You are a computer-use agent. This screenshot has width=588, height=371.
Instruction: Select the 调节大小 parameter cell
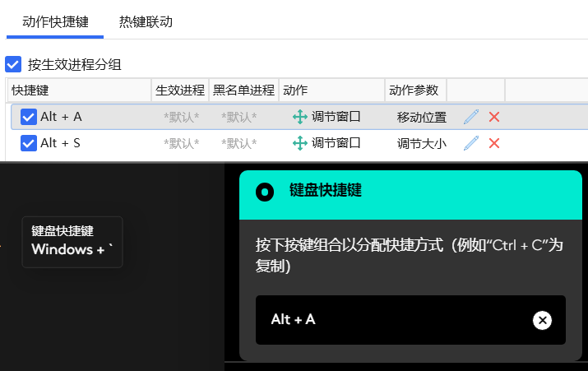[x=422, y=144]
